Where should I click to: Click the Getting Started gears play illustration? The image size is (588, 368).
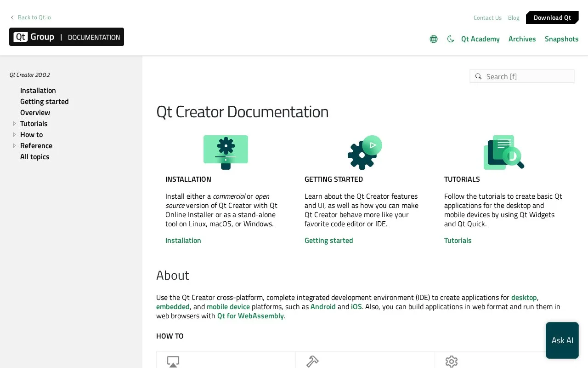[x=365, y=152]
